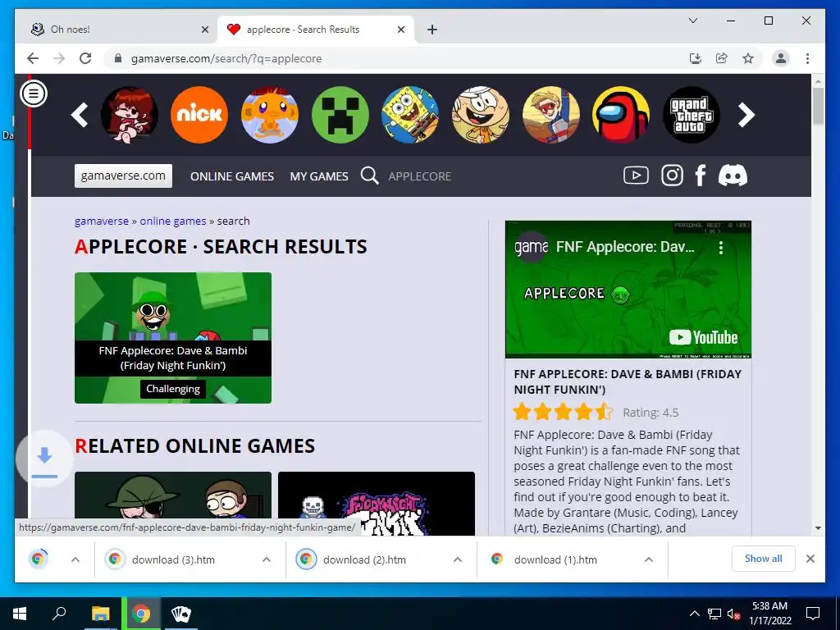Follow the online games breadcrumb link

coord(173,221)
